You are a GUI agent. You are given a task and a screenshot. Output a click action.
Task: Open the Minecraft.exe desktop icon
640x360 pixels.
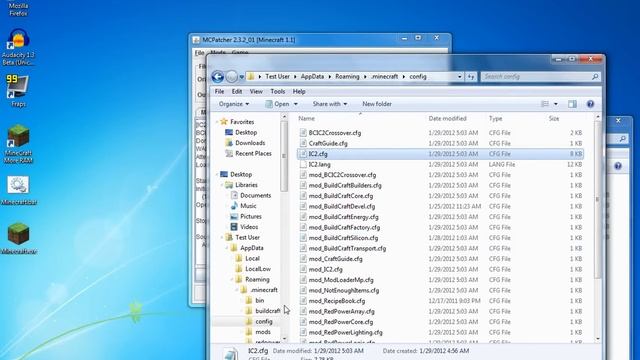pos(18,238)
